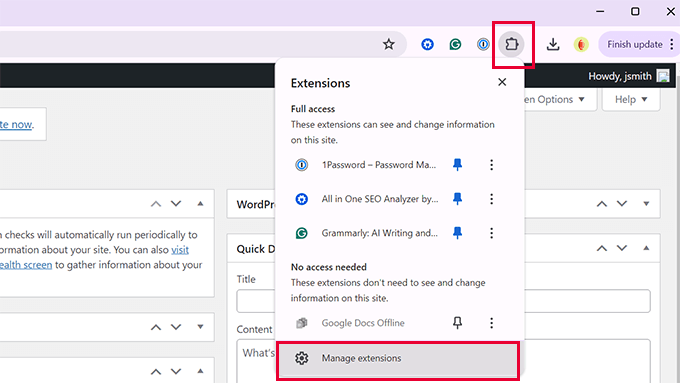Click the Manage extensions gear icon
Viewport: 680px width, 383px height.
pos(301,358)
